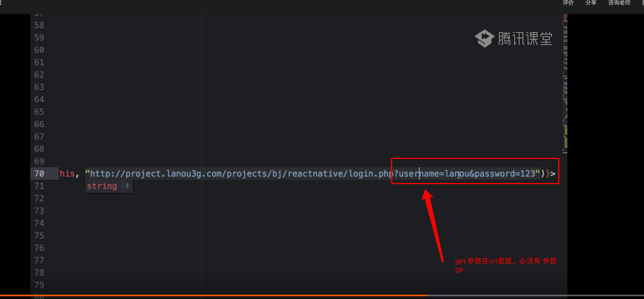
Task: Click line number 58 in the gutter
Action: 39,25
